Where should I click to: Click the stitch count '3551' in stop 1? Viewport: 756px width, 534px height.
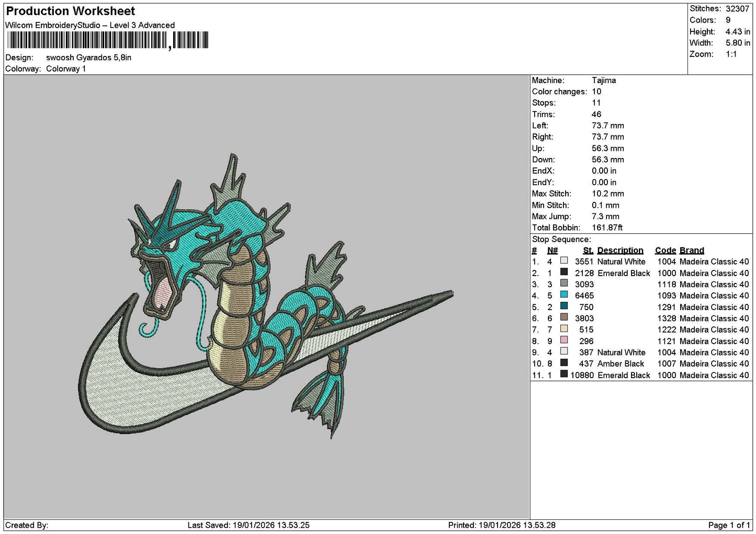584,262
